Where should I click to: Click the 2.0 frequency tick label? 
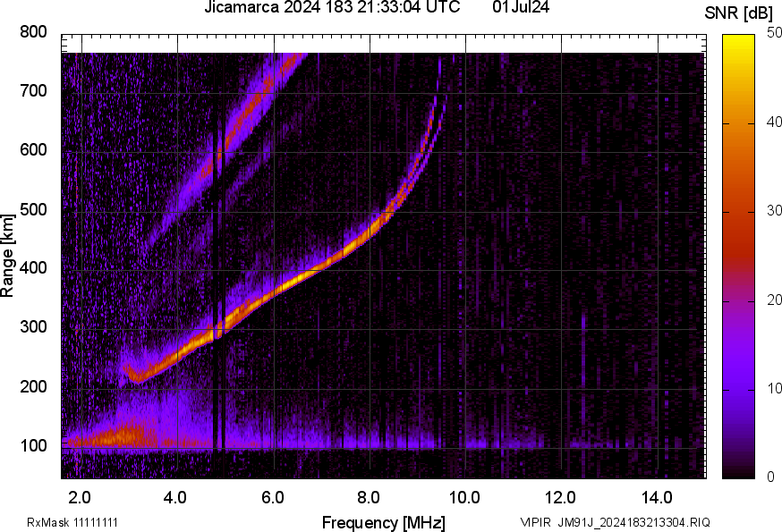point(81,497)
